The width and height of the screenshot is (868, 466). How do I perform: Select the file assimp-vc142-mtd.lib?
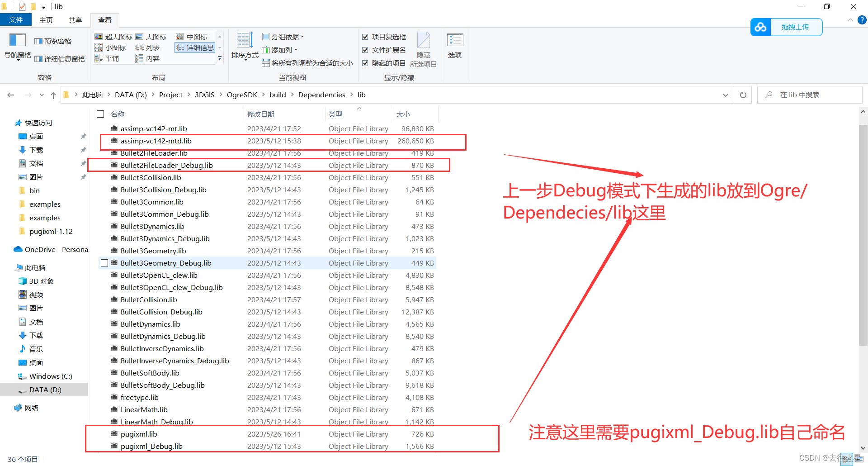(156, 141)
